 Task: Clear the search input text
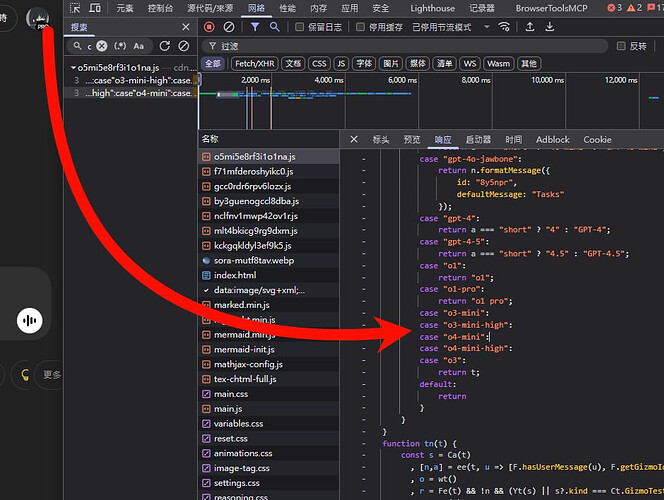click(102, 46)
